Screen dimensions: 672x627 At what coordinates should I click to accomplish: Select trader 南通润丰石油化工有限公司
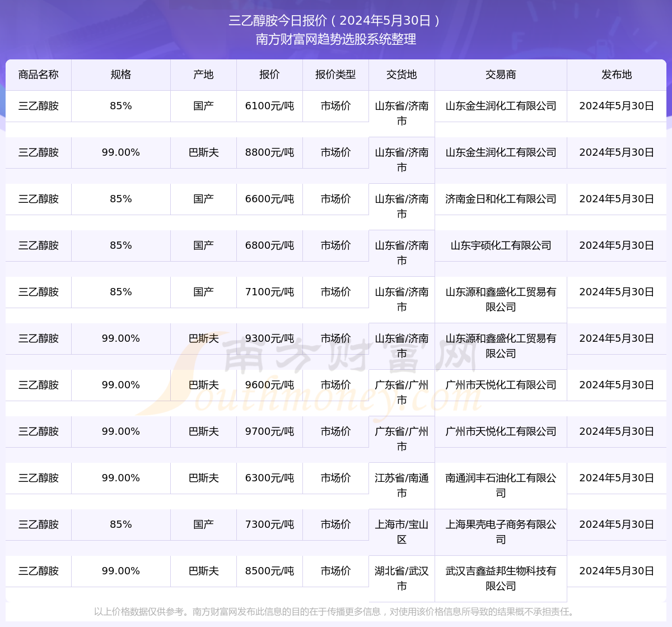(501, 485)
